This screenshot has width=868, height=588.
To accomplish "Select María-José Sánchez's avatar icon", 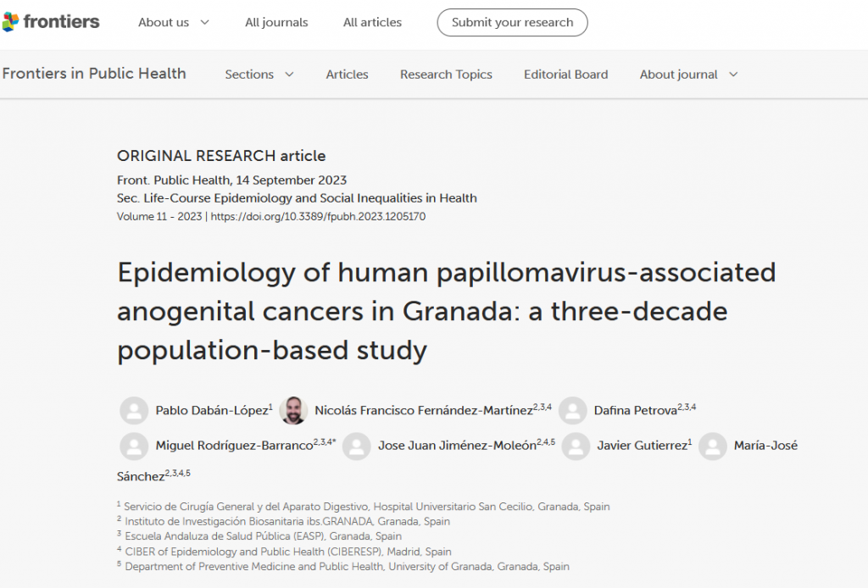I will coord(713,446).
